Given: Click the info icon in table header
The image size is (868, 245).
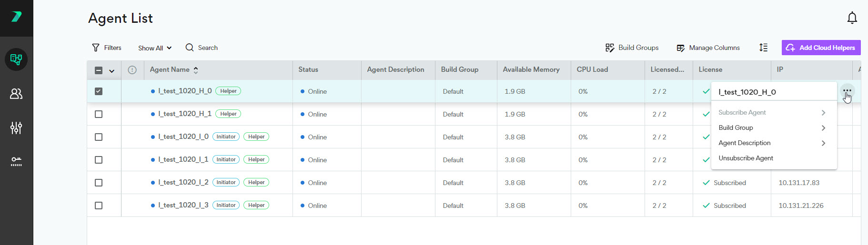Looking at the screenshot, I should click(132, 70).
